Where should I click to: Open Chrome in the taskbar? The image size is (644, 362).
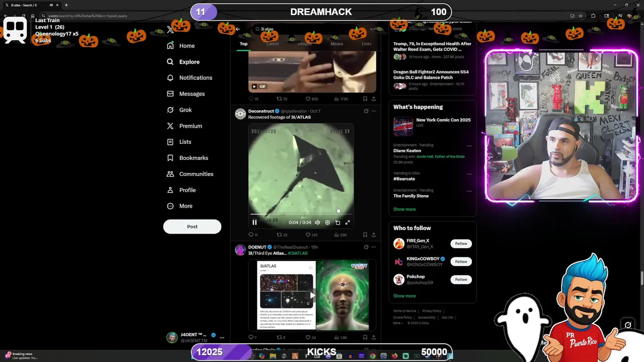click(372, 356)
